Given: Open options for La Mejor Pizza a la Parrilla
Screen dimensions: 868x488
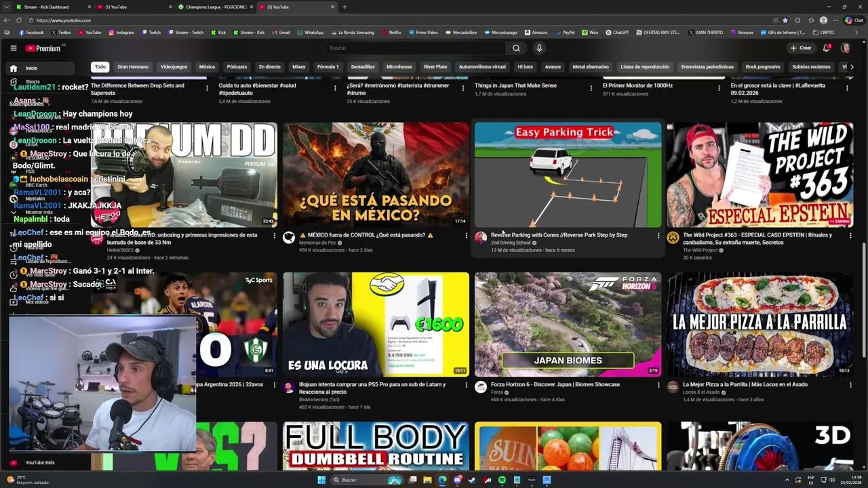Looking at the screenshot, I should point(850,385).
